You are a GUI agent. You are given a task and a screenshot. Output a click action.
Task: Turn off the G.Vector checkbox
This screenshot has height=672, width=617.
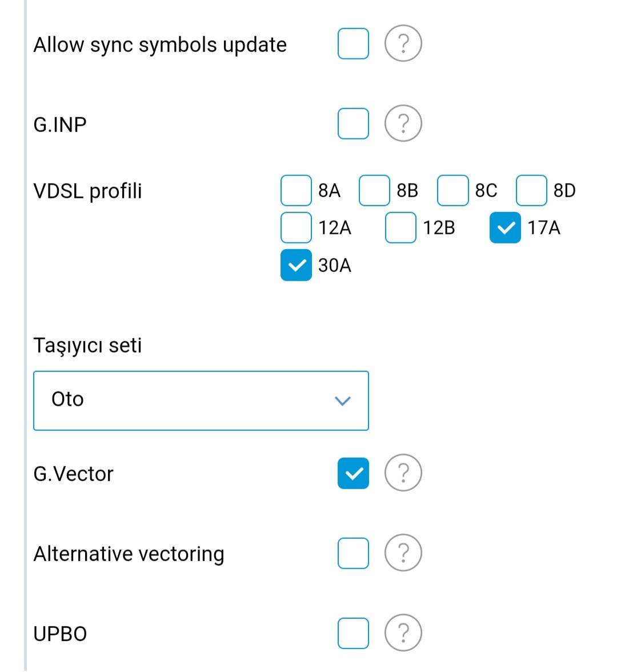coord(353,473)
